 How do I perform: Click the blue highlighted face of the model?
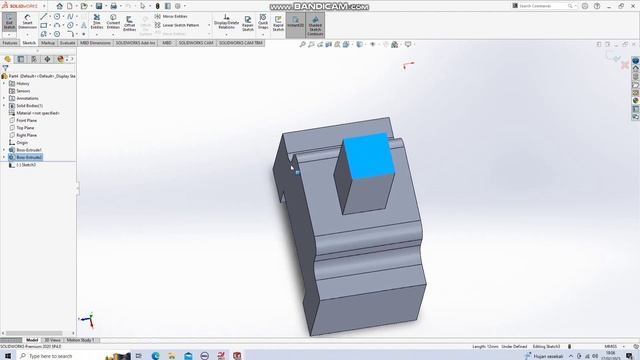point(369,155)
